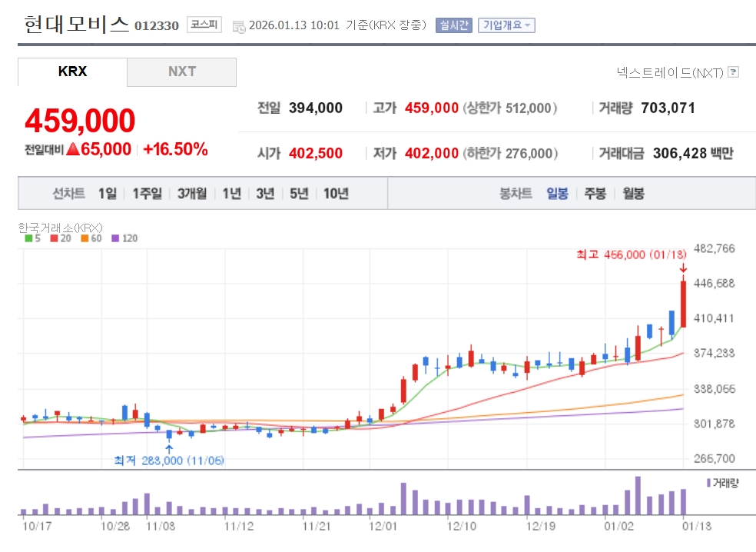Viewport: 756px width, 552px height.
Task: Show the 1일 line chart
Action: (x=107, y=194)
